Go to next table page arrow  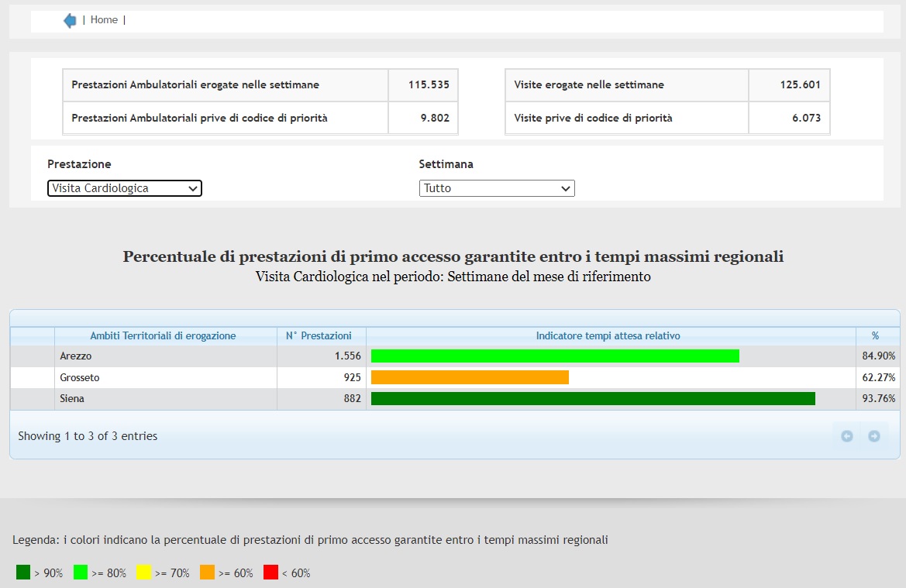click(x=874, y=436)
